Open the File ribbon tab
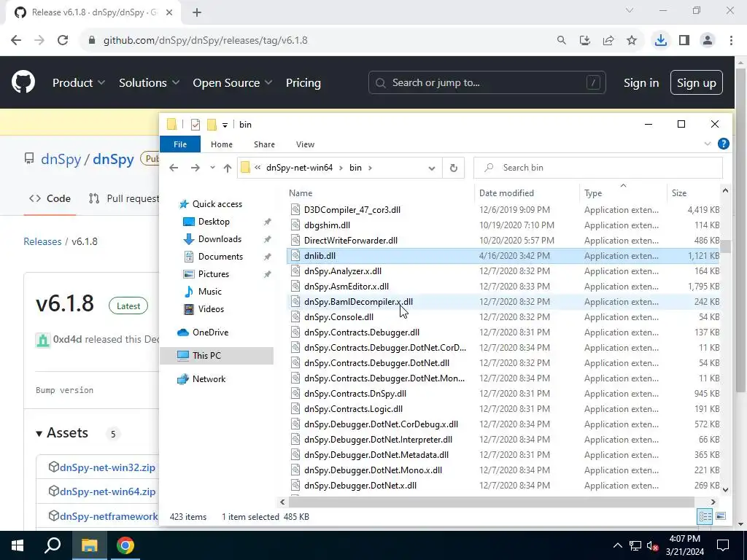 (180, 144)
